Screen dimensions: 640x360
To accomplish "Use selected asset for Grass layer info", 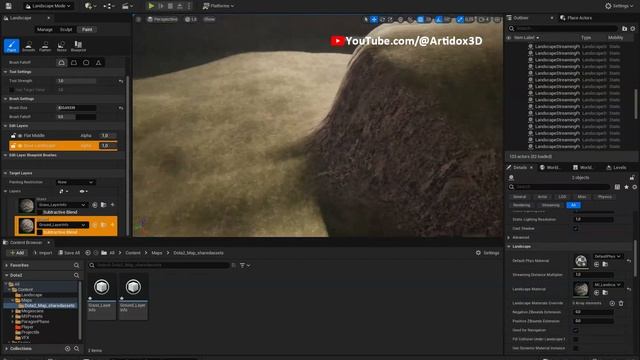I will tap(95, 205).
